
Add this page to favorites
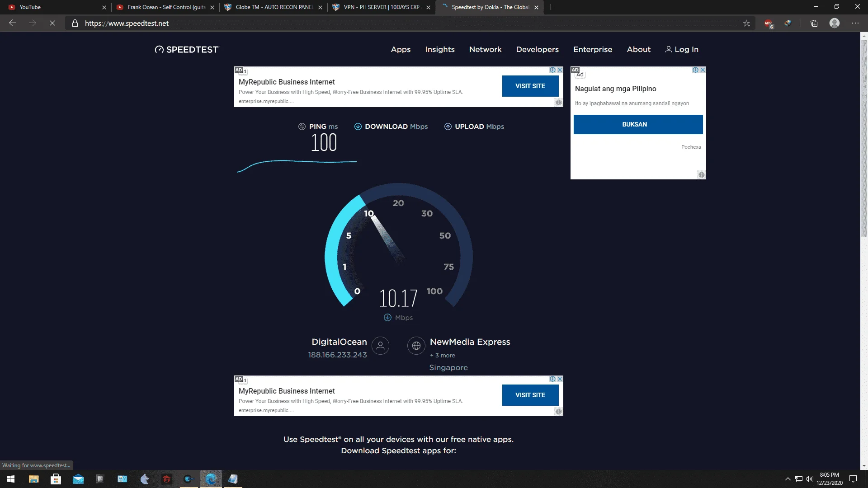click(746, 23)
